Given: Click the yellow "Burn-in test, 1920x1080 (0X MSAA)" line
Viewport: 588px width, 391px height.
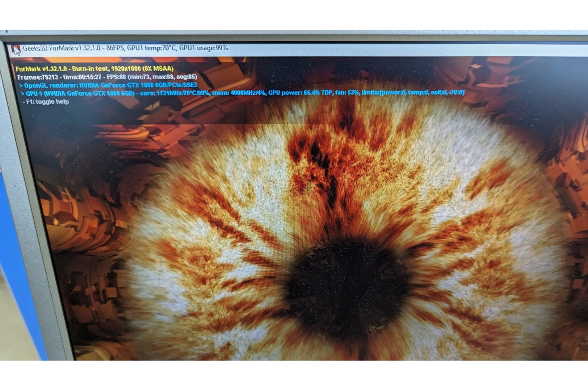Looking at the screenshot, I should [x=94, y=68].
